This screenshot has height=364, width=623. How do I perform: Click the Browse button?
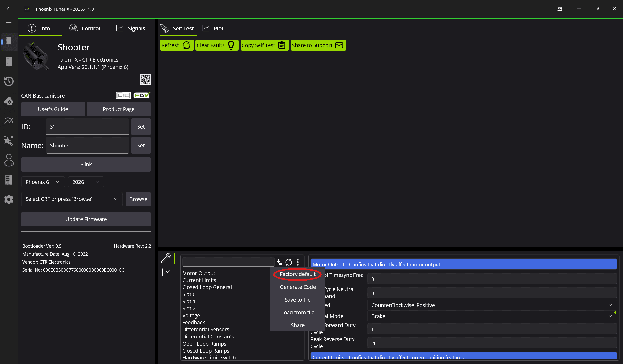(x=138, y=199)
